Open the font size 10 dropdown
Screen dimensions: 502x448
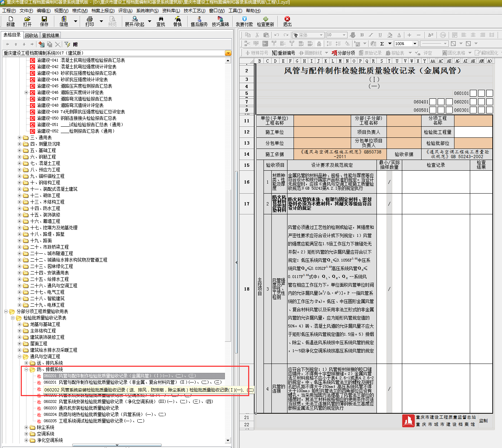(344, 35)
